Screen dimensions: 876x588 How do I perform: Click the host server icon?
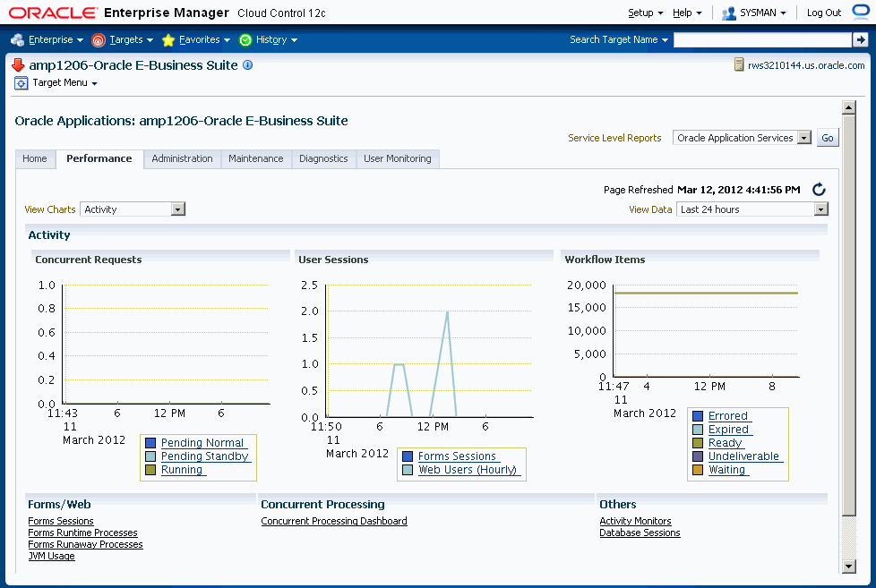tap(739, 64)
